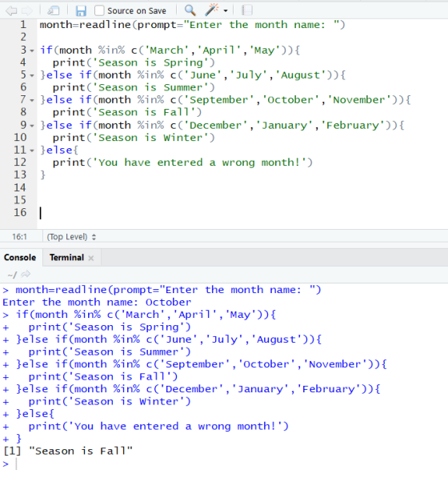Viewport: 448px width, 502px height.
Task: Switch to the Terminal tab
Action: tap(66, 257)
